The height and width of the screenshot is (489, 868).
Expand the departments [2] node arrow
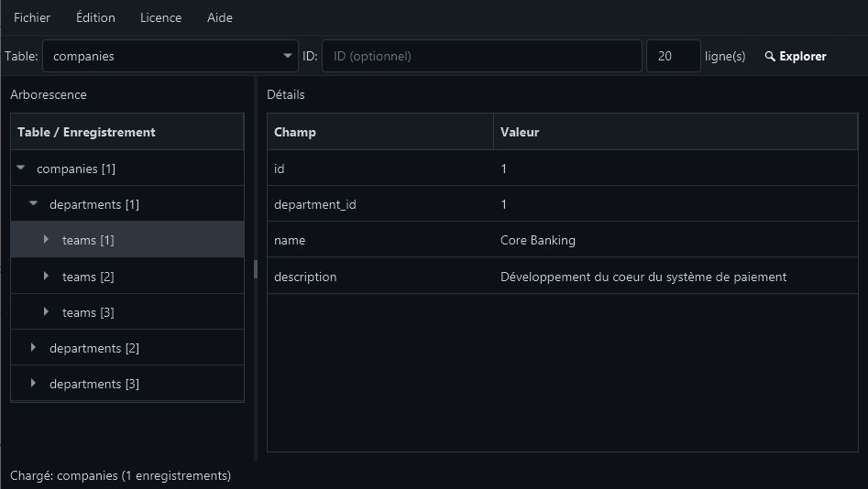34,348
